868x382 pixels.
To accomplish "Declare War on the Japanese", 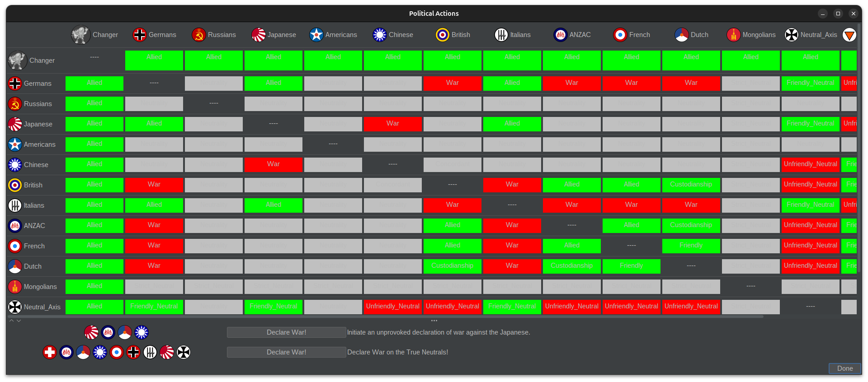I will click(287, 332).
